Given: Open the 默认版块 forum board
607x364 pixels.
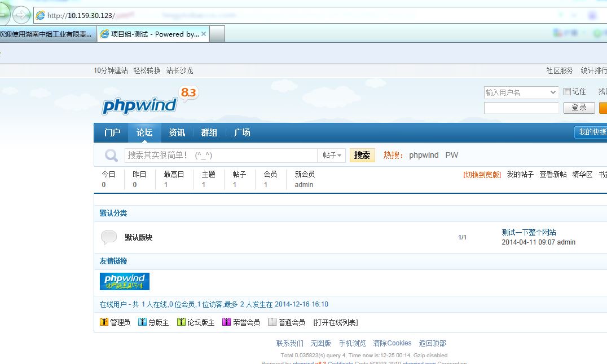Looking at the screenshot, I should [x=139, y=237].
